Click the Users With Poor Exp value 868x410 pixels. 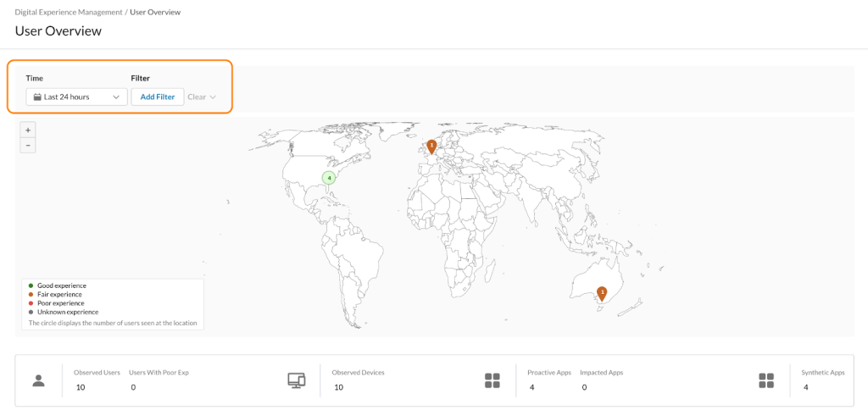(133, 387)
